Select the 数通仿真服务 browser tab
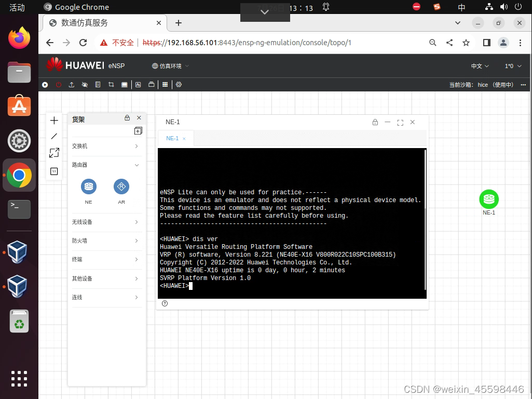Viewport: 532px width, 399px height. 105,23
